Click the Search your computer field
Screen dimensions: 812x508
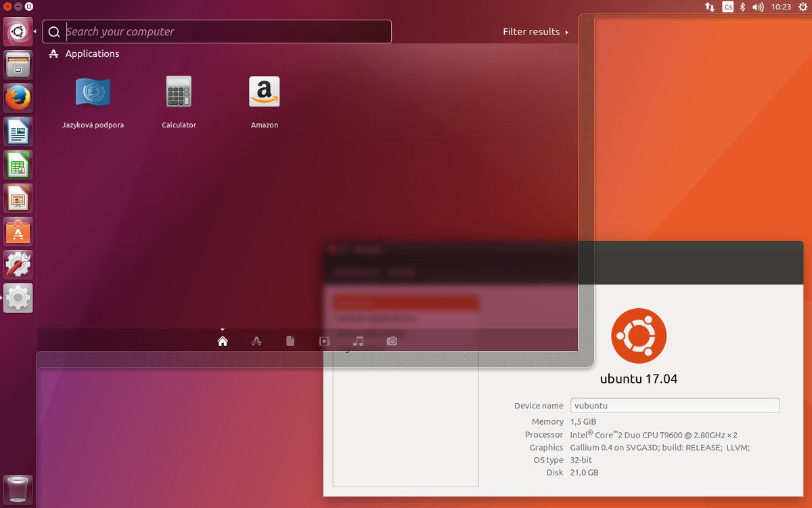coord(217,31)
